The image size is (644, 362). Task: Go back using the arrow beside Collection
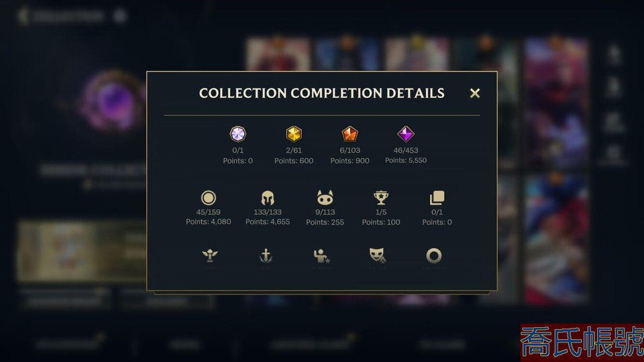[x=23, y=16]
